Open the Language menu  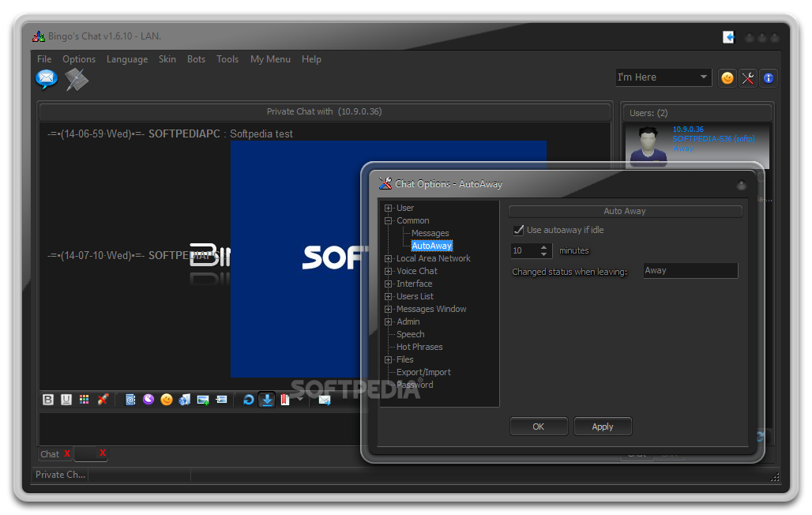coord(127,59)
